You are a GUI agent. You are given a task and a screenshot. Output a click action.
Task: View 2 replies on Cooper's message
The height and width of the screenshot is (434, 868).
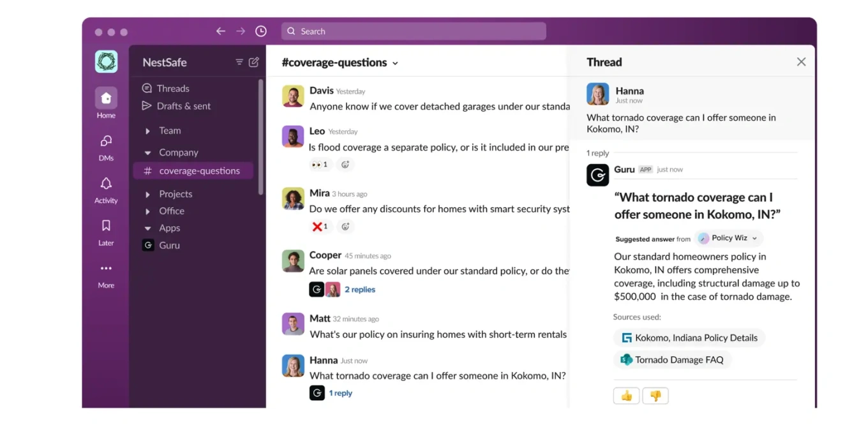click(360, 290)
